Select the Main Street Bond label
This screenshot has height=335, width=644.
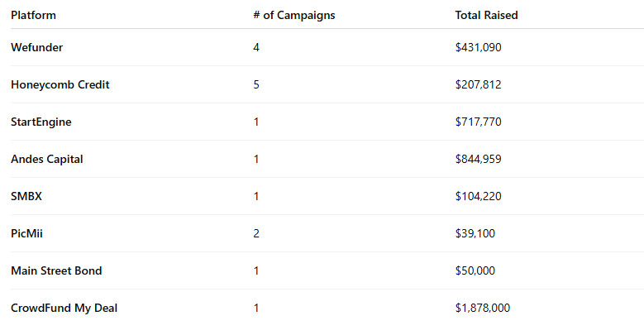56,270
